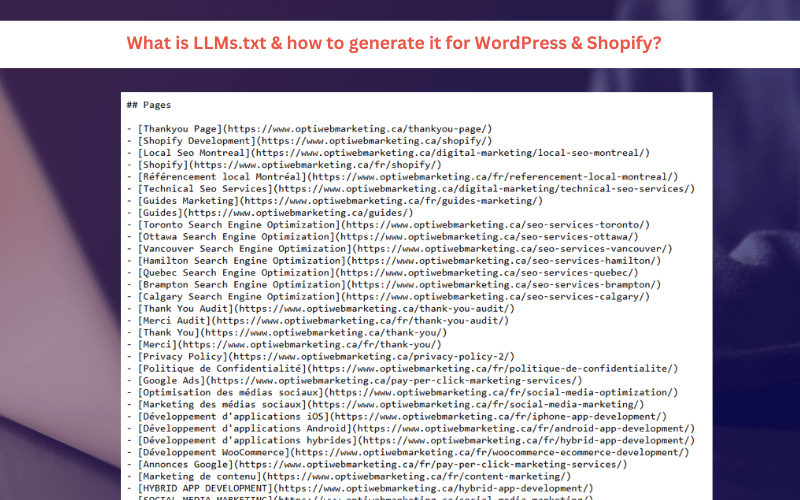Click Ottawa Search Engine Optimization line
This screenshot has width=800, height=500.
coord(383,237)
